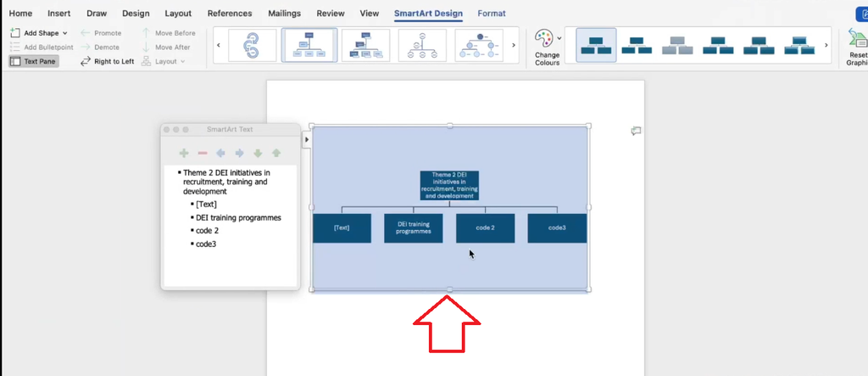
Task: Close the SmartArt Text pane window
Action: (x=167, y=129)
